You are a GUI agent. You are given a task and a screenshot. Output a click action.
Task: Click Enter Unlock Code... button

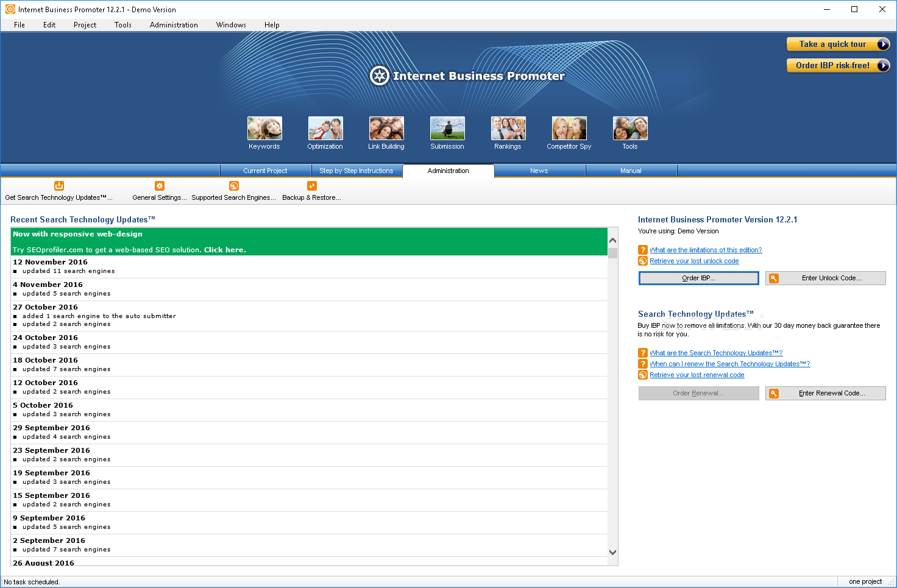tap(826, 278)
